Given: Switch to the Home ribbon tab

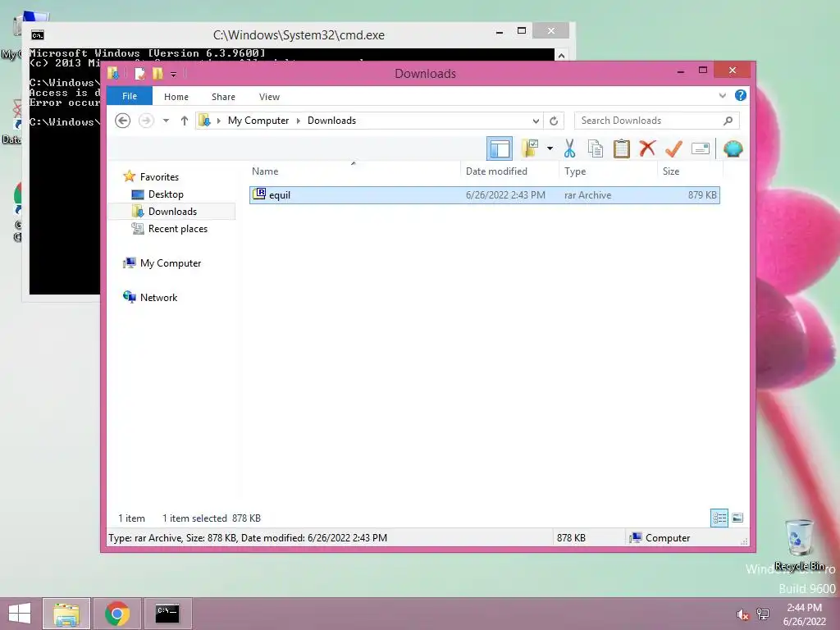Looking at the screenshot, I should point(176,97).
